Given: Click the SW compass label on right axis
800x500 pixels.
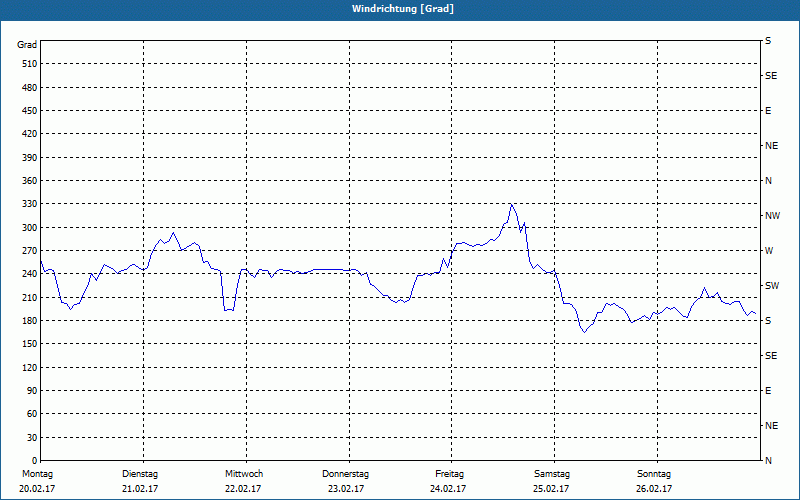Looking at the screenshot, I should tap(772, 286).
